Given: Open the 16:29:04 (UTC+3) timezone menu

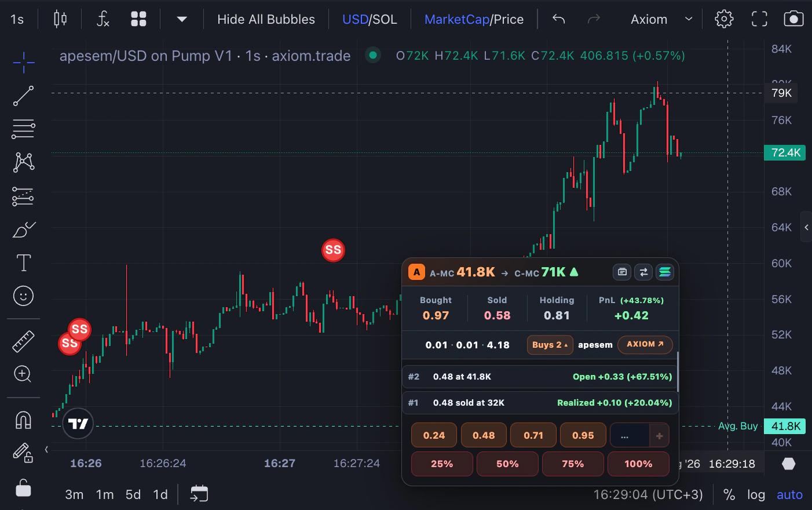Looking at the screenshot, I should pyautogui.click(x=648, y=494).
